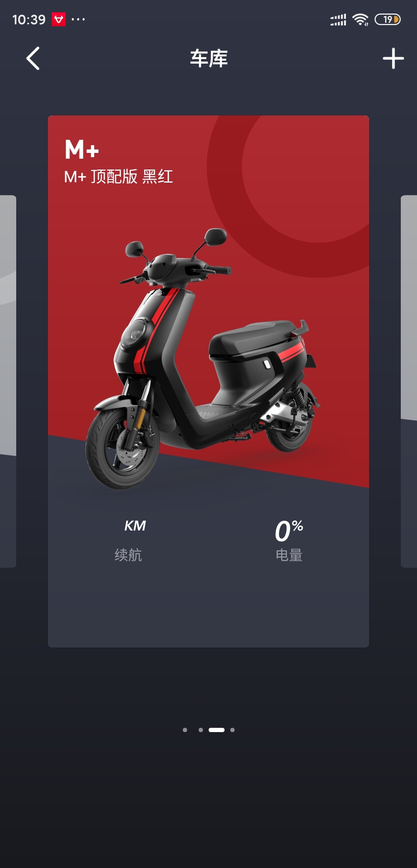The width and height of the screenshot is (417, 868).
Task: Add a new vehicle with plus icon
Action: tap(393, 58)
